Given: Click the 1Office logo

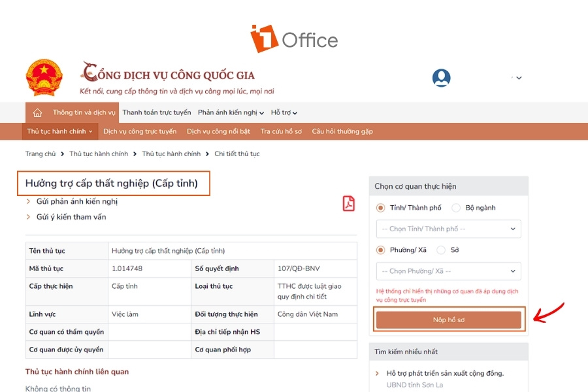Looking at the screenshot, I should tap(295, 39).
